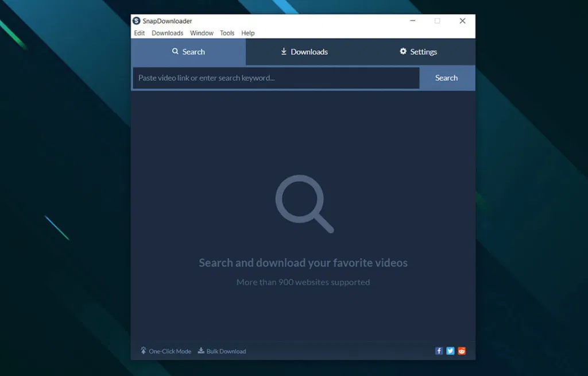Click the Search button beside the link field

tap(446, 78)
